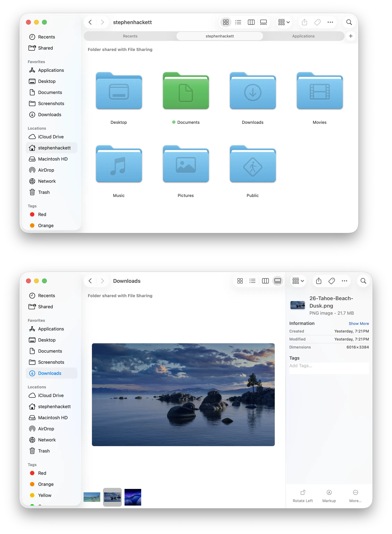Select the first beach thumbnail in gallery strip
392x534 pixels.
click(92, 497)
